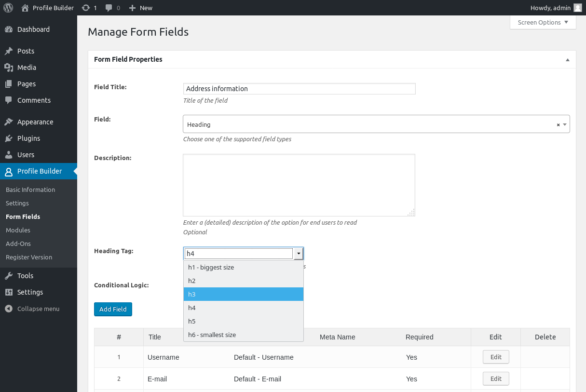Image resolution: width=586 pixels, height=392 pixels.
Task: Click the Collapse menu arrow icon
Action: pyautogui.click(x=9, y=309)
